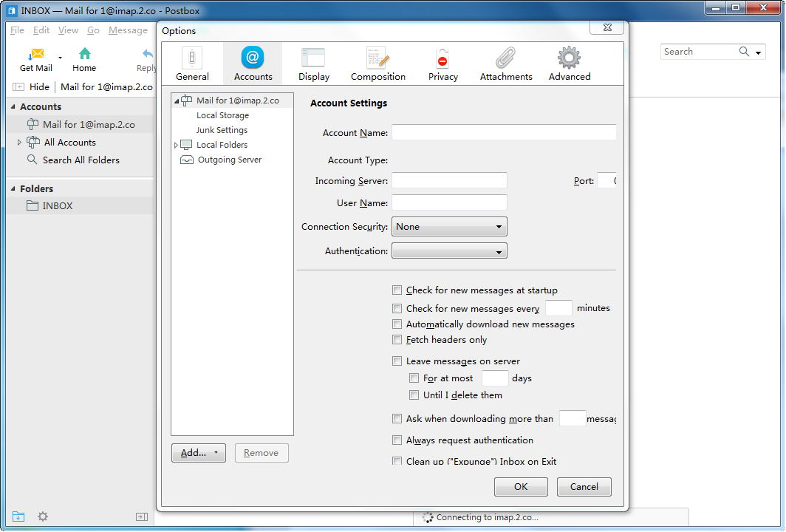
Task: Open the Edit menu
Action: [x=41, y=30]
